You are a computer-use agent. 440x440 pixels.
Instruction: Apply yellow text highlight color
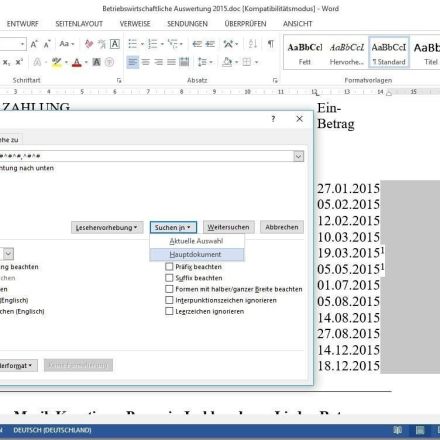pyautogui.click(x=57, y=62)
